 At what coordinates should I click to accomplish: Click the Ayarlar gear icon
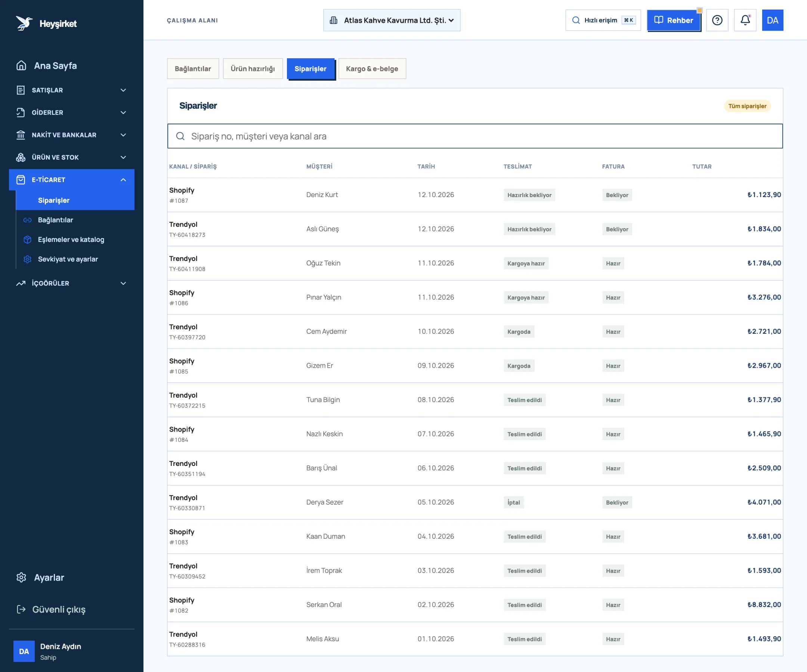point(22,578)
